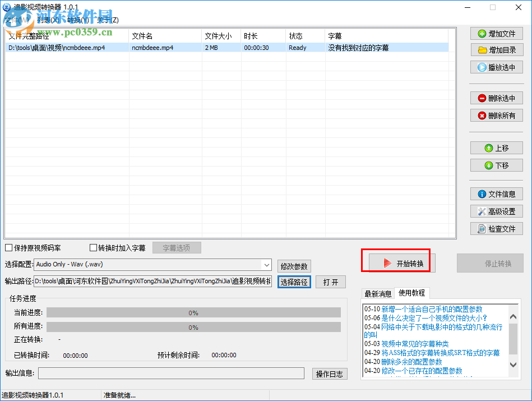Switch to the 最新消息 tab

[378, 294]
